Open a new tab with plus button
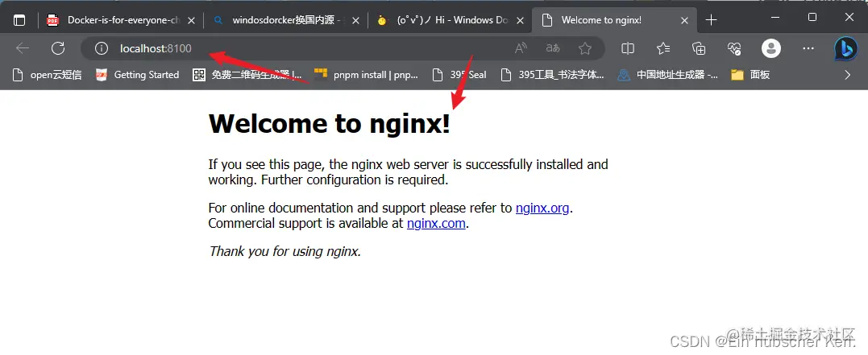The height and width of the screenshot is (355, 868). (712, 20)
